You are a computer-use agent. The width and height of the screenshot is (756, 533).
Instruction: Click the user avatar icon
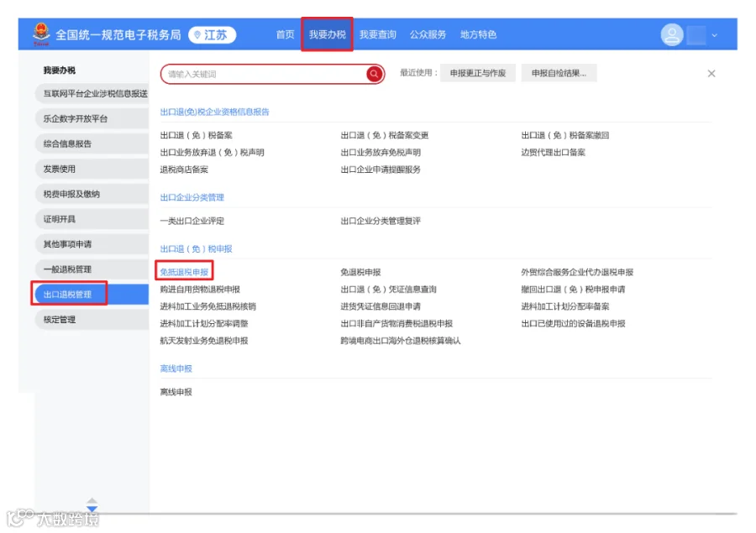pyautogui.click(x=672, y=34)
